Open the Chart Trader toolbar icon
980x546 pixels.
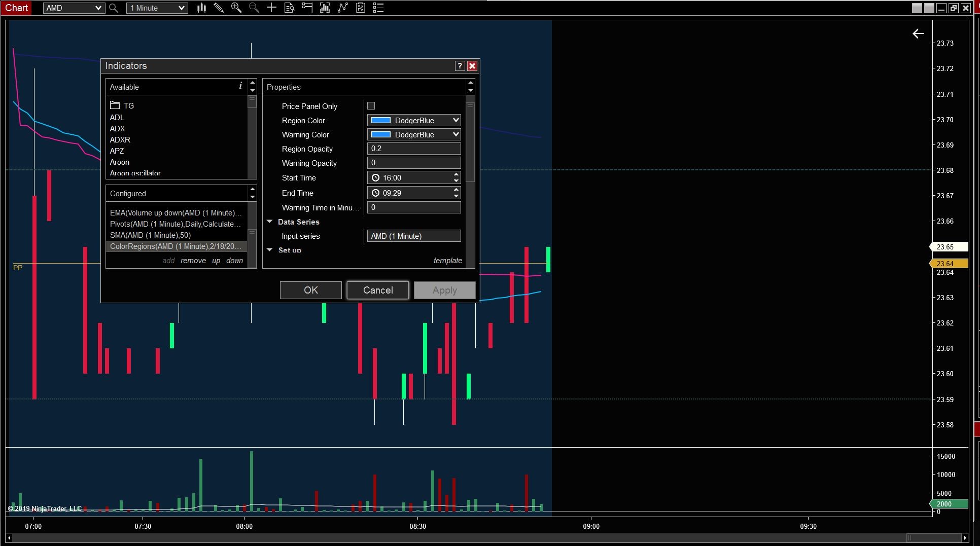point(307,8)
